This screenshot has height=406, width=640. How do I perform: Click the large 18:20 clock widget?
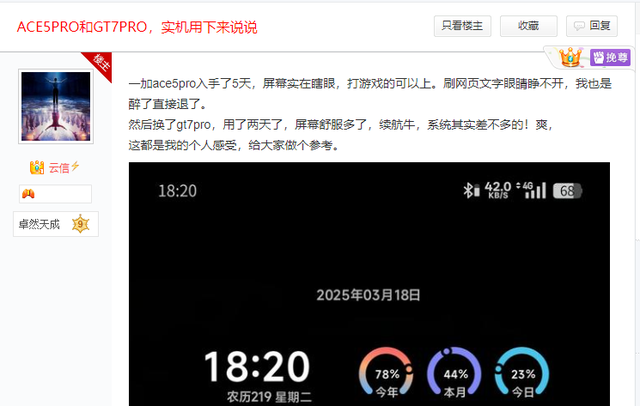[257, 367]
